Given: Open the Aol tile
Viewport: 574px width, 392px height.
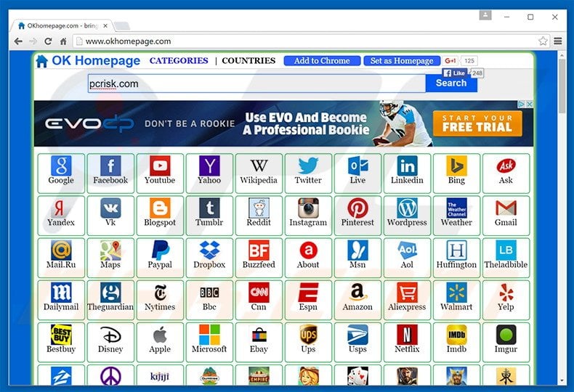Looking at the screenshot, I should click(x=407, y=258).
